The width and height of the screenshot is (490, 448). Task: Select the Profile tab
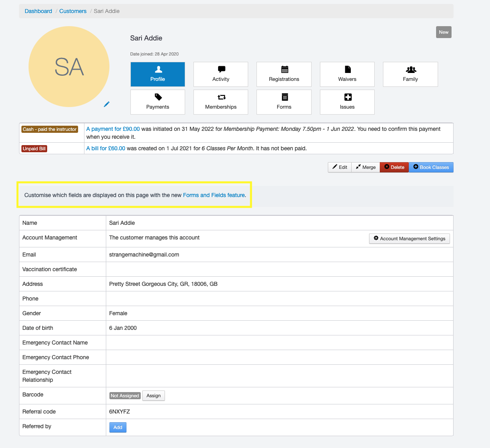coord(158,74)
